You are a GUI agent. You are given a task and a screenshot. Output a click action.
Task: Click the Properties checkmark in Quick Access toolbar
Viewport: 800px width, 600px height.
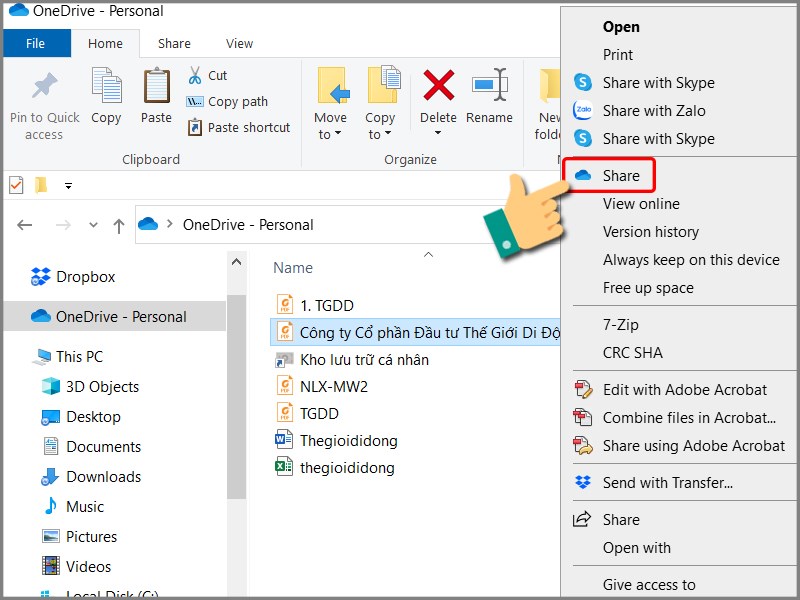(x=16, y=185)
